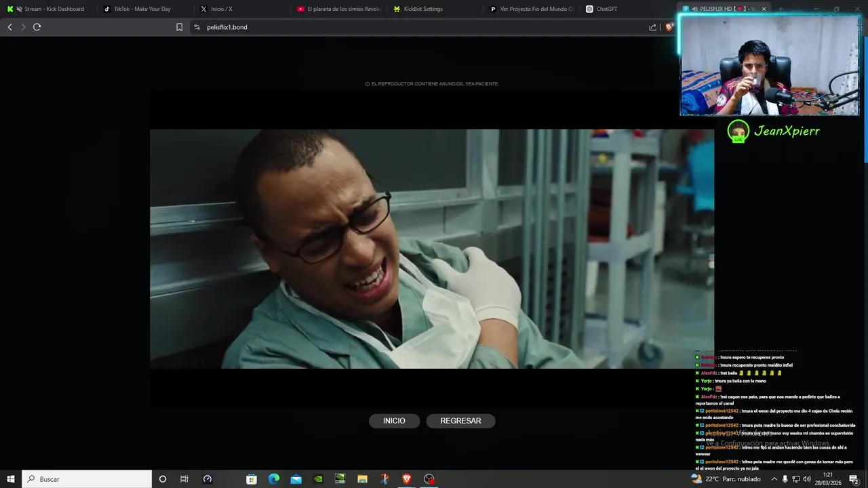This screenshot has height=488, width=868.
Task: Open network settings tray icon
Action: pos(796,479)
